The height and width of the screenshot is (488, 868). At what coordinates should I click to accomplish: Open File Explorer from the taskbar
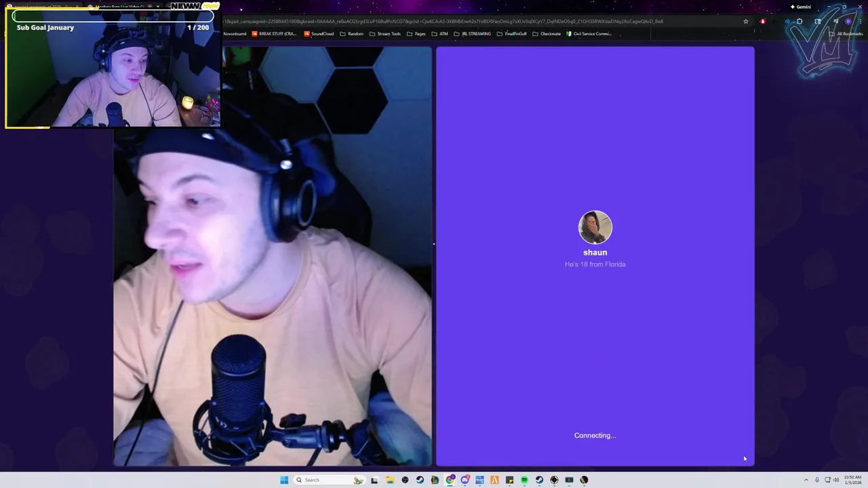point(390,480)
